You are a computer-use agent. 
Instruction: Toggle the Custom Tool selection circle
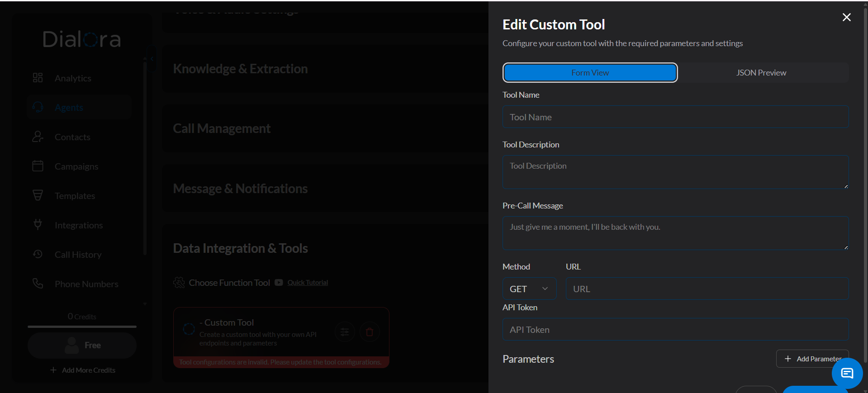click(189, 329)
